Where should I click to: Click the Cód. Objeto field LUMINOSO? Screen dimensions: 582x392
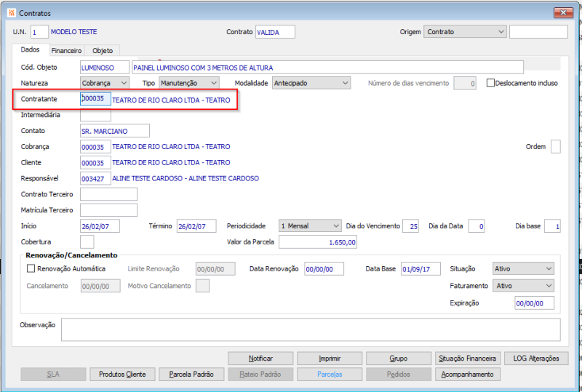click(104, 68)
